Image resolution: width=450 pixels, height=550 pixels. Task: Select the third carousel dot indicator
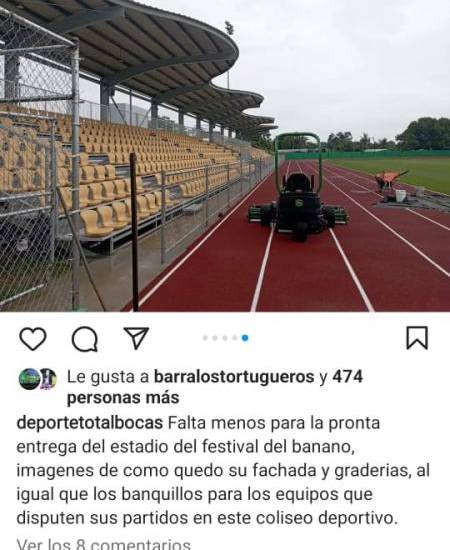225,338
